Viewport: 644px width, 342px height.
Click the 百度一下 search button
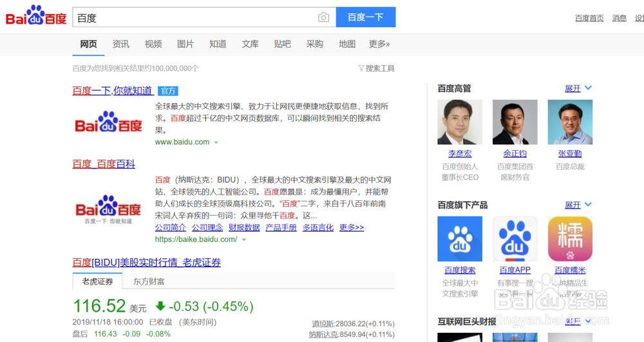(366, 17)
